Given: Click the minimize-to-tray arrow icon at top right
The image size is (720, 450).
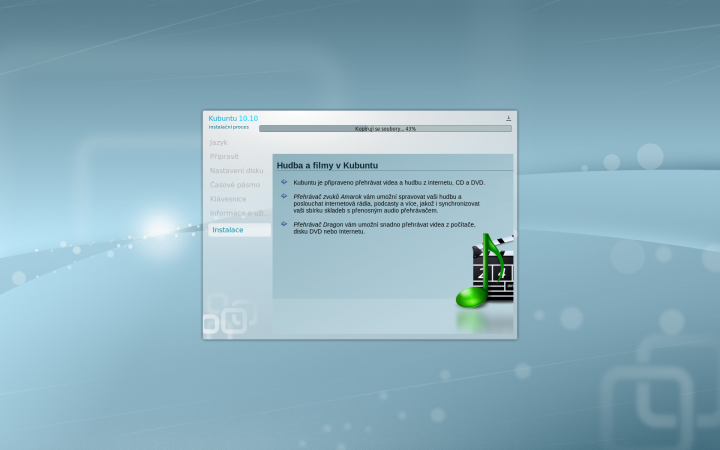Looking at the screenshot, I should tap(508, 118).
